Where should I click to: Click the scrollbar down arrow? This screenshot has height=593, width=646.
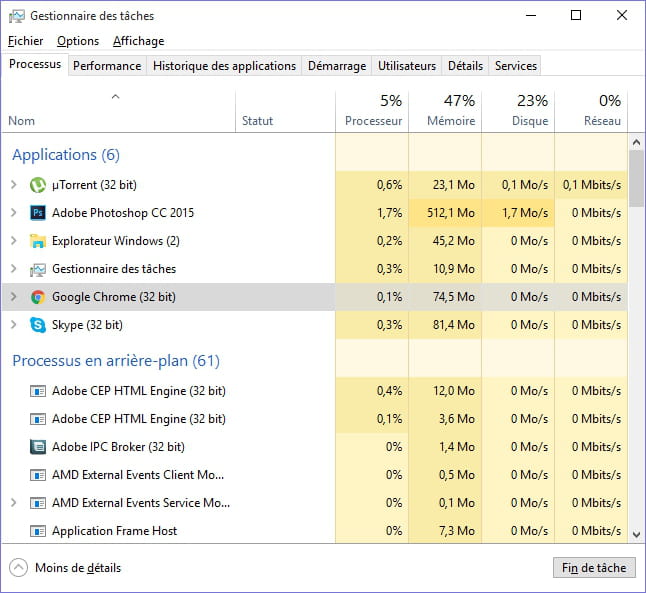pos(636,535)
